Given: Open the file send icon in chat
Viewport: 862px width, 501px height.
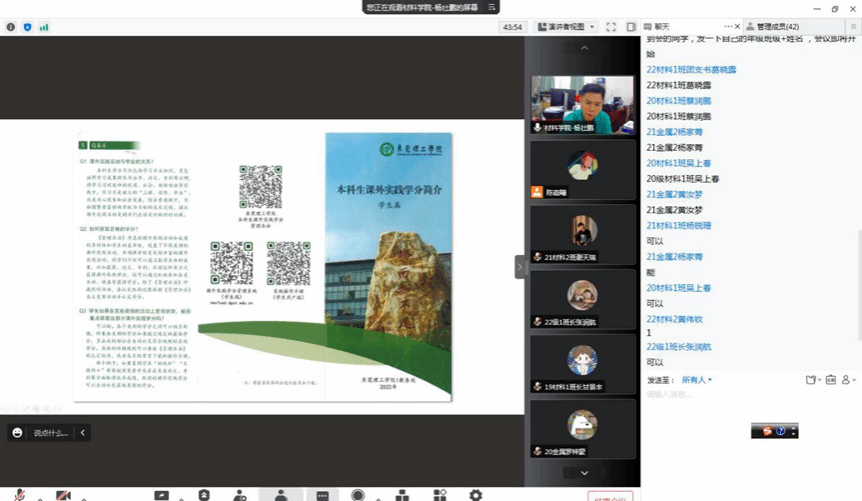Looking at the screenshot, I should tap(811, 380).
